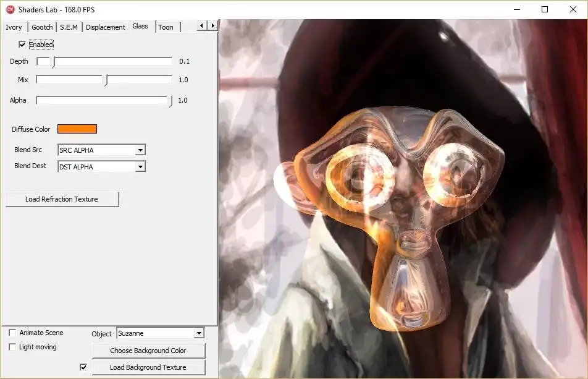Click the Load Refraction Texture button

pos(62,199)
